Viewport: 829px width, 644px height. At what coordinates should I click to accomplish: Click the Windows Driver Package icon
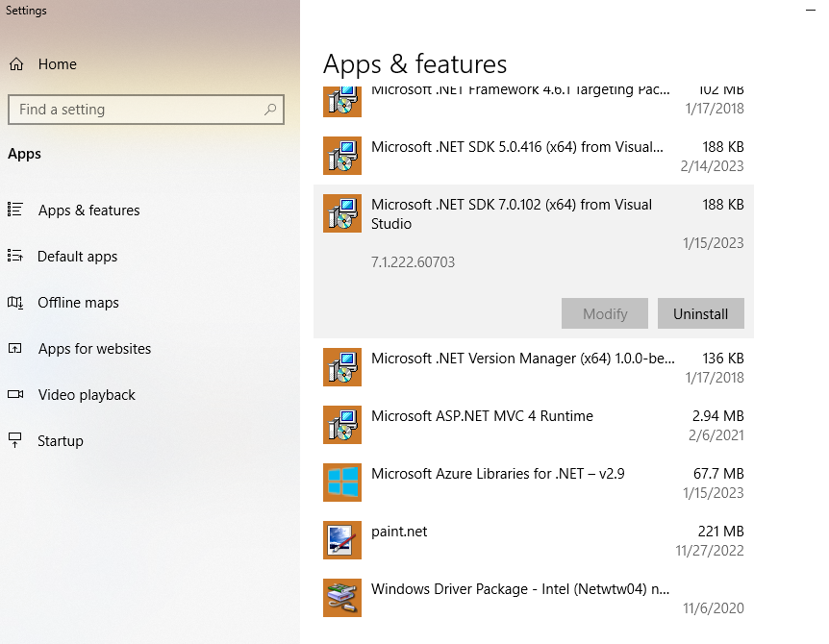(342, 598)
